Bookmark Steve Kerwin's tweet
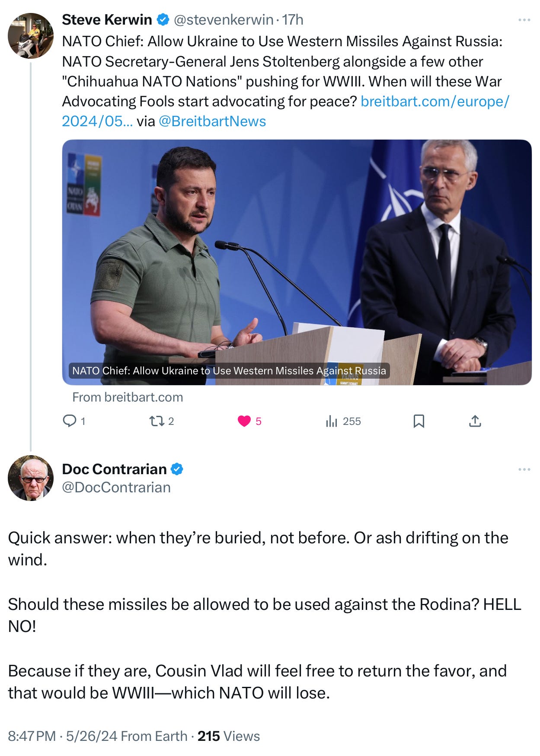Screen dimensions: 540x756 click(419, 421)
